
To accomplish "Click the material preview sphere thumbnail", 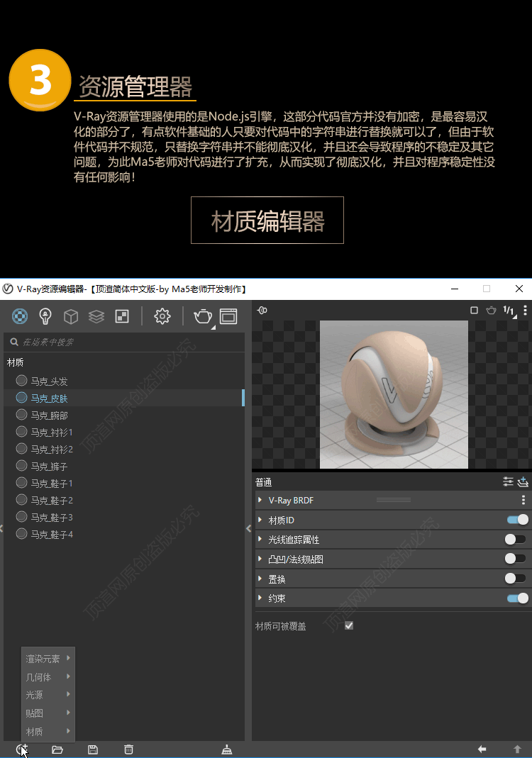I will 394,394.
